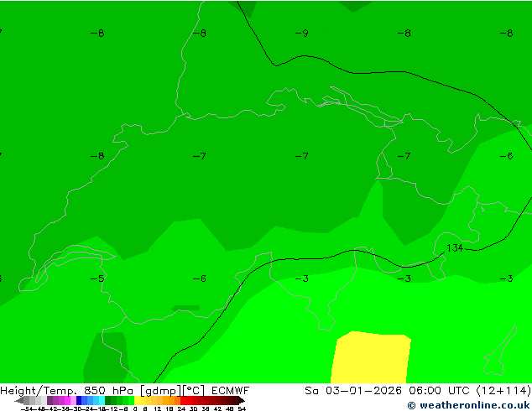The height and width of the screenshot is (411, 532).
Task: Click the Height/Temp. 850 hPa title text
Action: (67, 391)
